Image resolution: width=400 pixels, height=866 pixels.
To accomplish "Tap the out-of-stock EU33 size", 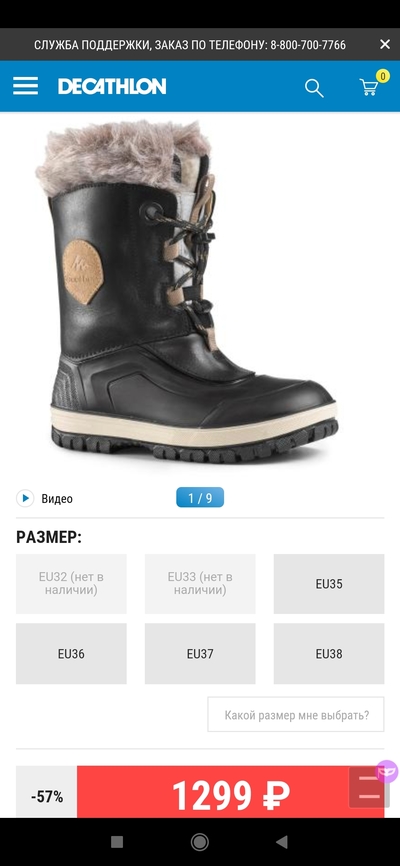I will (x=200, y=584).
